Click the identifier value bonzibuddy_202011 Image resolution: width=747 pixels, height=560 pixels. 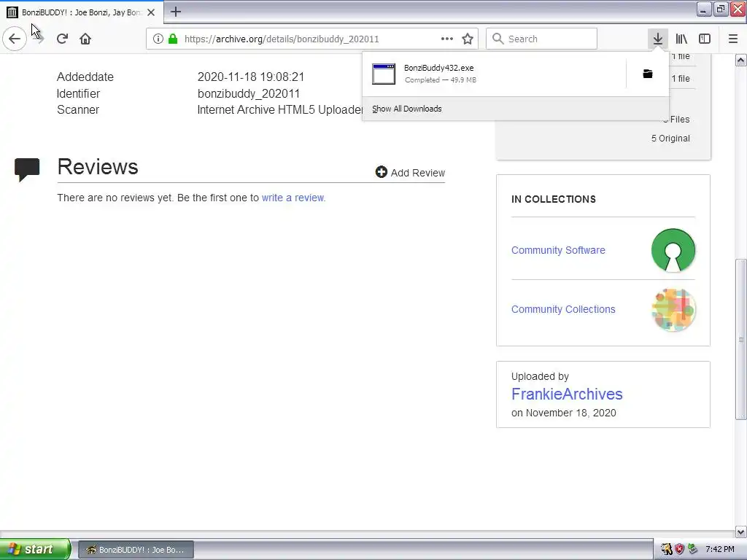point(248,93)
